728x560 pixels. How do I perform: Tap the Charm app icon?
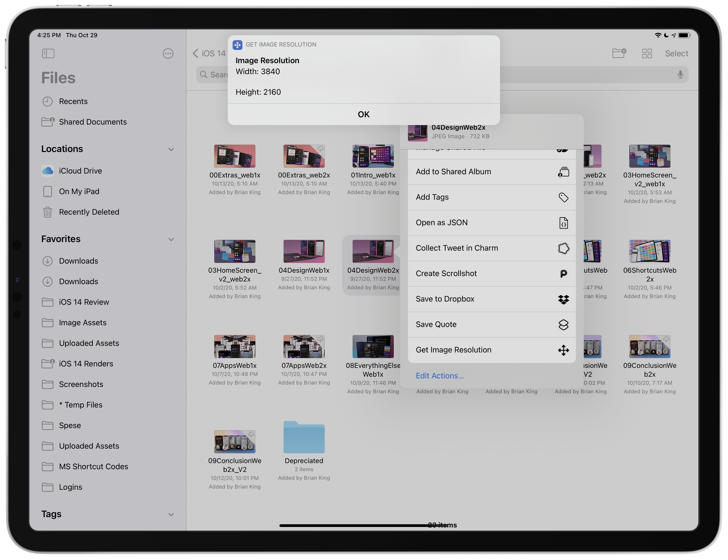pos(563,248)
